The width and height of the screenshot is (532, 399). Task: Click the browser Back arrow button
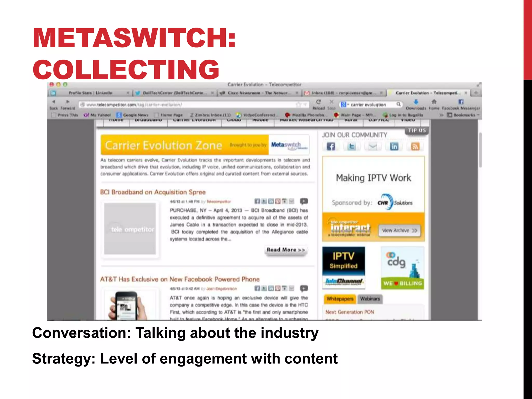point(54,102)
